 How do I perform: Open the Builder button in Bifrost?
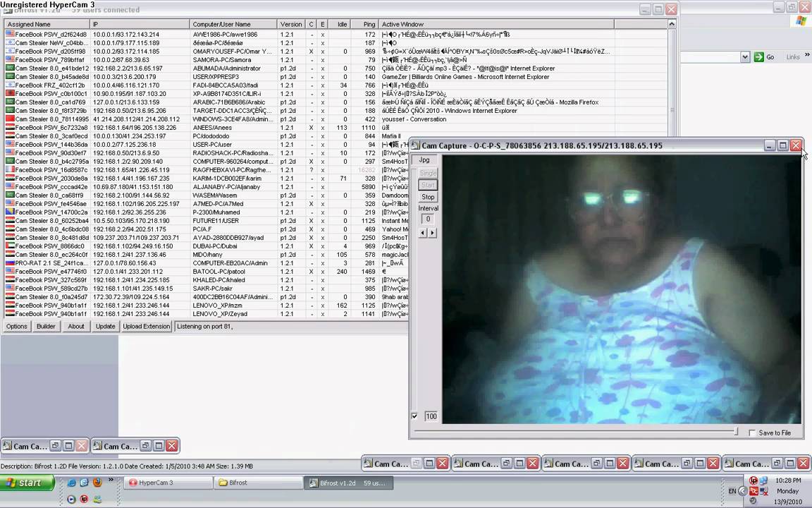point(46,327)
